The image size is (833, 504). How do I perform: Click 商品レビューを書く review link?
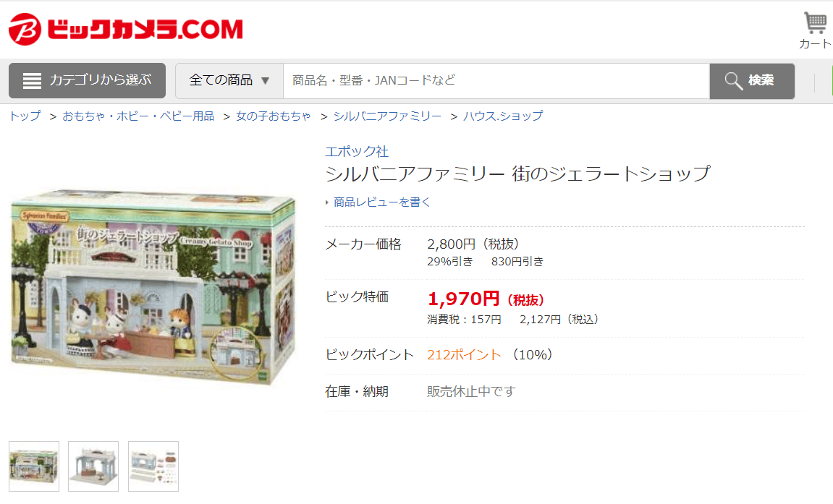[381, 202]
